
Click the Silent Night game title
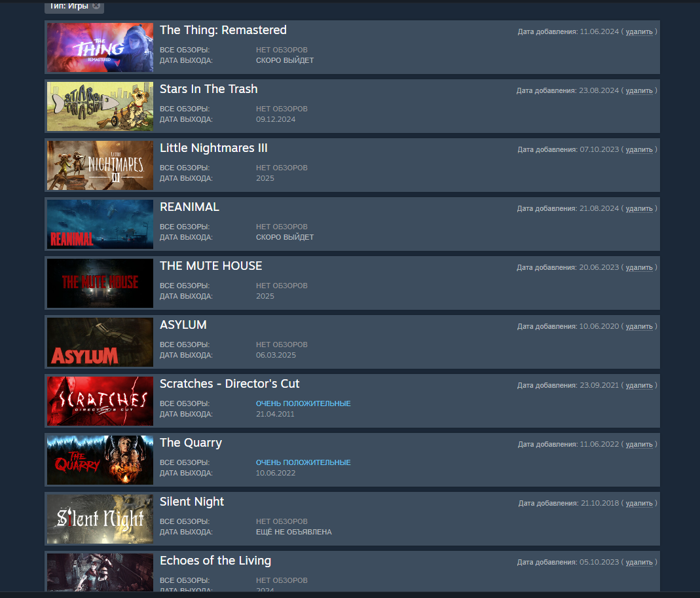(x=192, y=502)
